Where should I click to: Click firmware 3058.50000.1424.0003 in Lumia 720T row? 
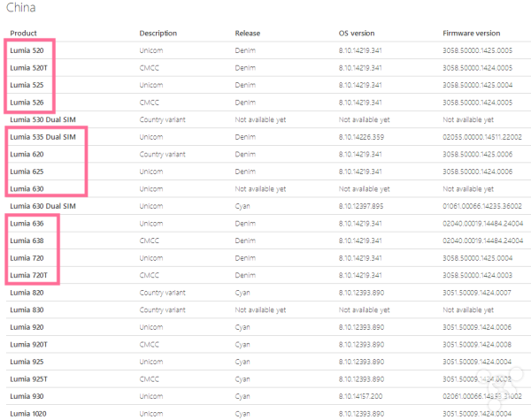[478, 275]
